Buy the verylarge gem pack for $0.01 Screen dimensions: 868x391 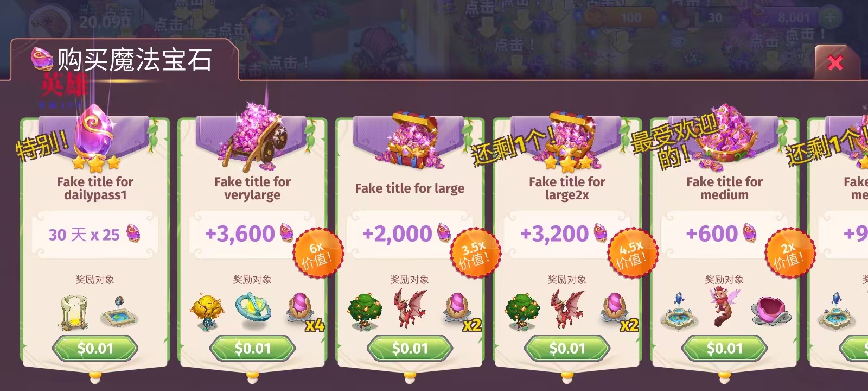pyautogui.click(x=252, y=348)
